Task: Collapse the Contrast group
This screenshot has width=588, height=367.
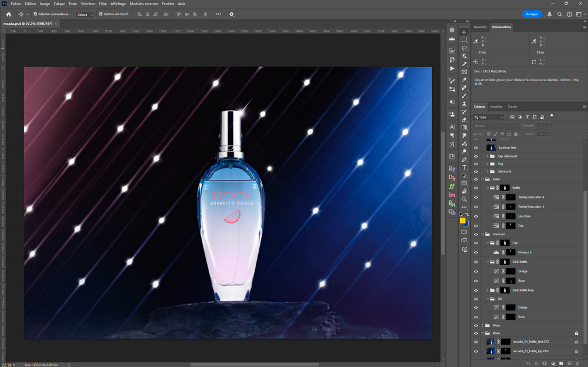Action: point(483,234)
